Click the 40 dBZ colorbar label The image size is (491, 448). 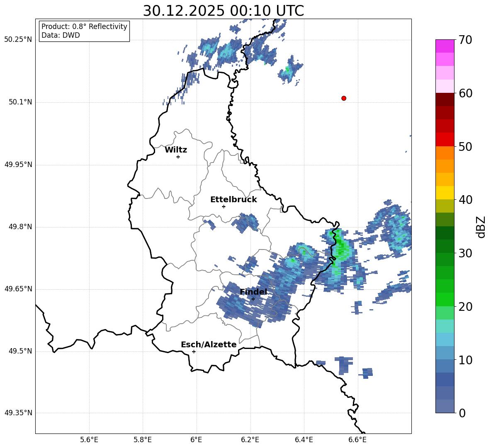click(465, 200)
